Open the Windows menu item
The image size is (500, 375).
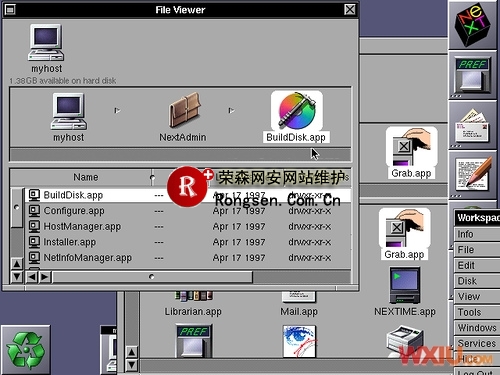[x=477, y=328]
